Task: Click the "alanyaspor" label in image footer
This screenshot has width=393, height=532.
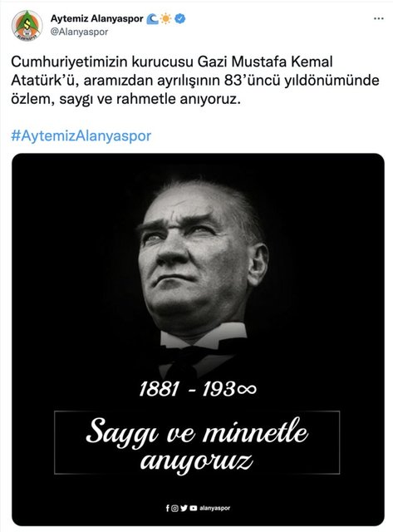Action: tap(215, 508)
